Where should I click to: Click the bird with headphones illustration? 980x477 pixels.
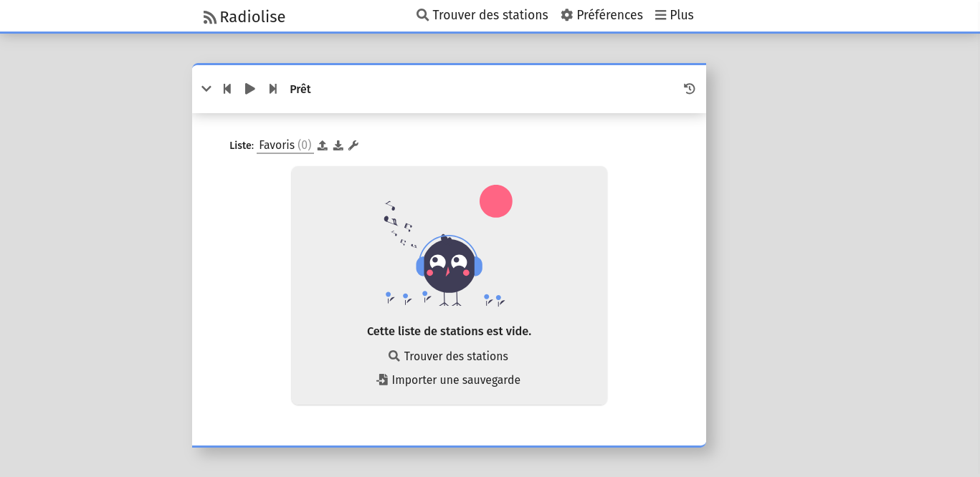pos(449,266)
